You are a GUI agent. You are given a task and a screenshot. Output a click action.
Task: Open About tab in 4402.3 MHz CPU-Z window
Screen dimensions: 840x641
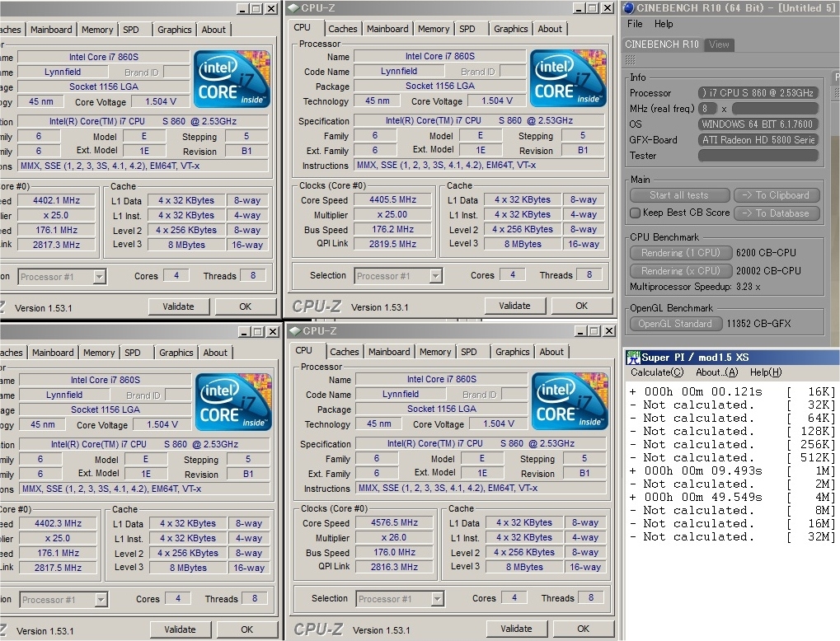(215, 353)
